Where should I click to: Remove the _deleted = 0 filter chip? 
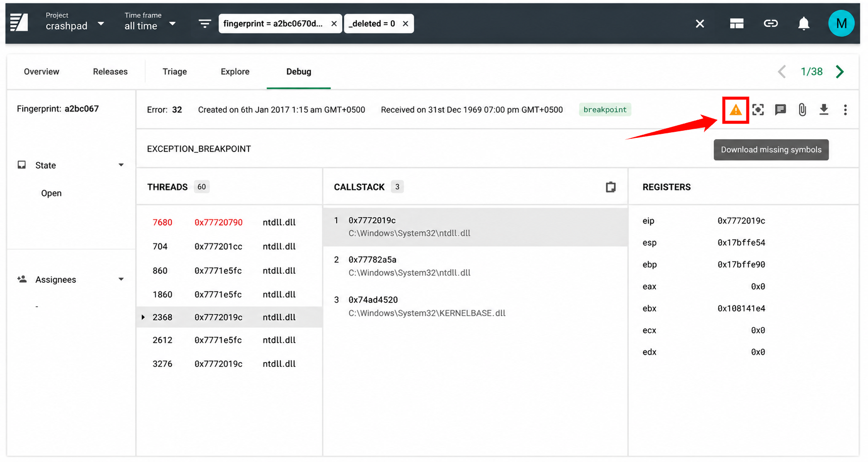405,24
